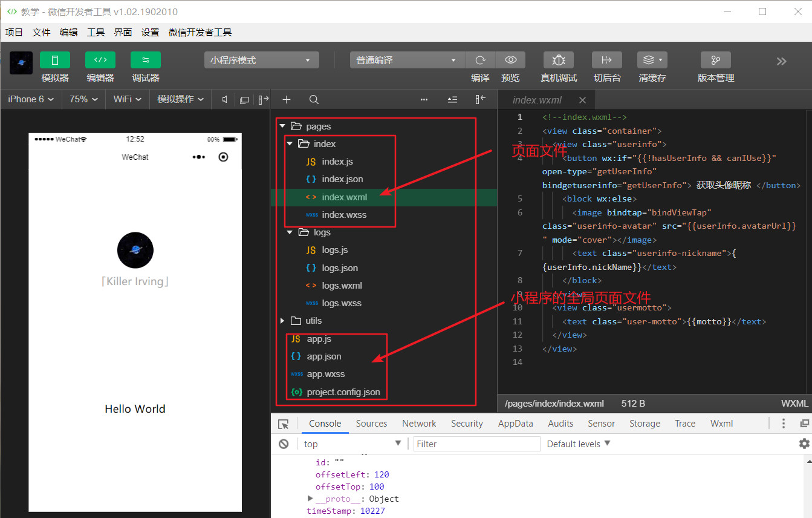The height and width of the screenshot is (518, 812).
Task: Open the three-dot menu in the file panel
Action: 424,100
